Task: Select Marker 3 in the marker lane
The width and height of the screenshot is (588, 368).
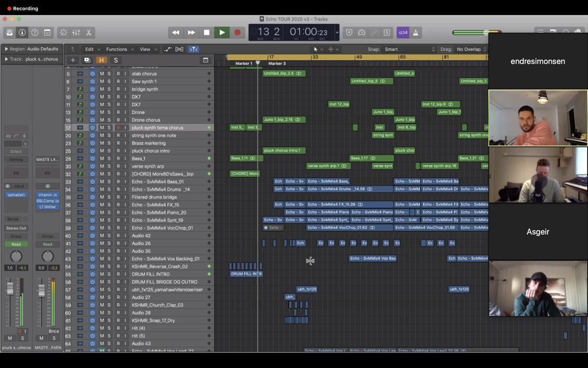Action: click(x=277, y=63)
